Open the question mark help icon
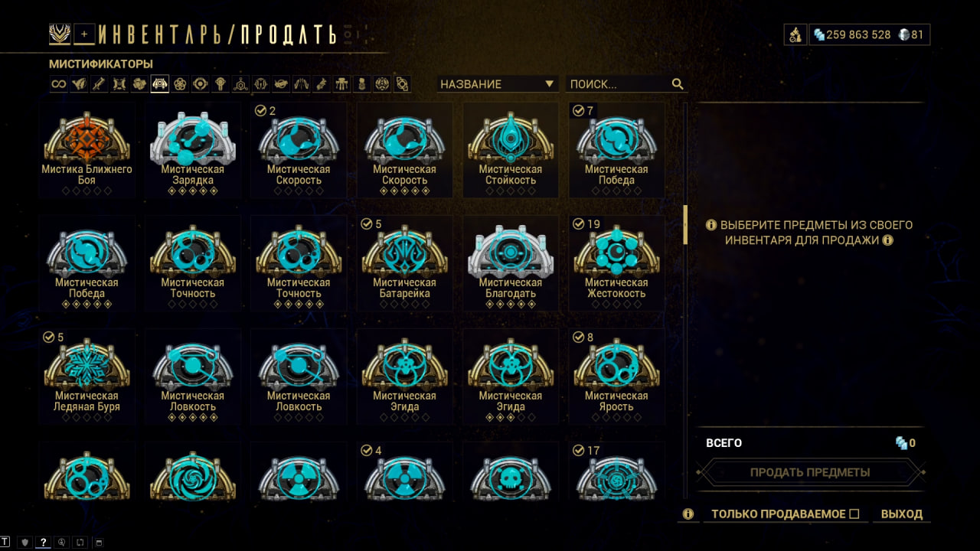This screenshot has width=980, height=551. 44,543
